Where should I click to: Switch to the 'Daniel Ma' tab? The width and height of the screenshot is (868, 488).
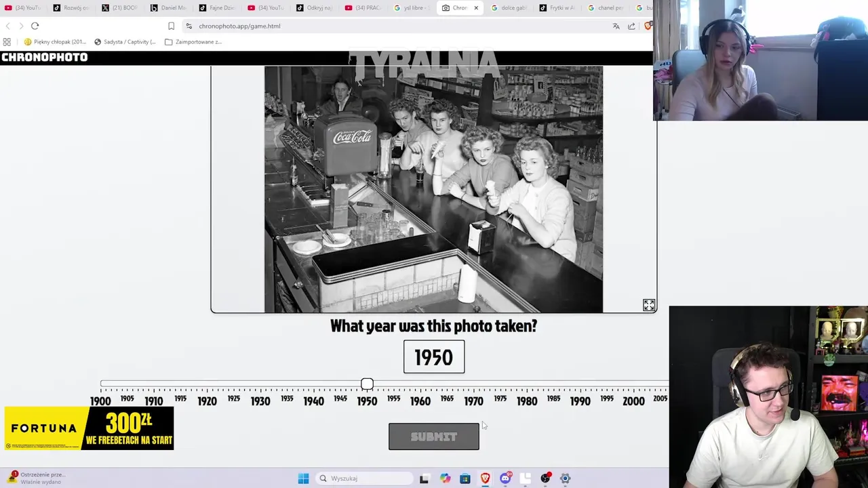pyautogui.click(x=170, y=8)
